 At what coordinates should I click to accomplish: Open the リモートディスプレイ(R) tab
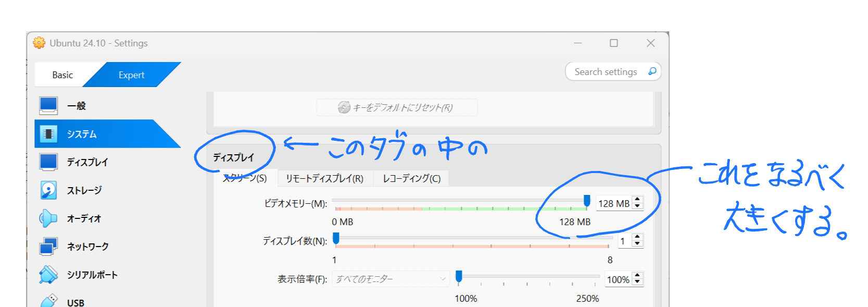point(324,179)
